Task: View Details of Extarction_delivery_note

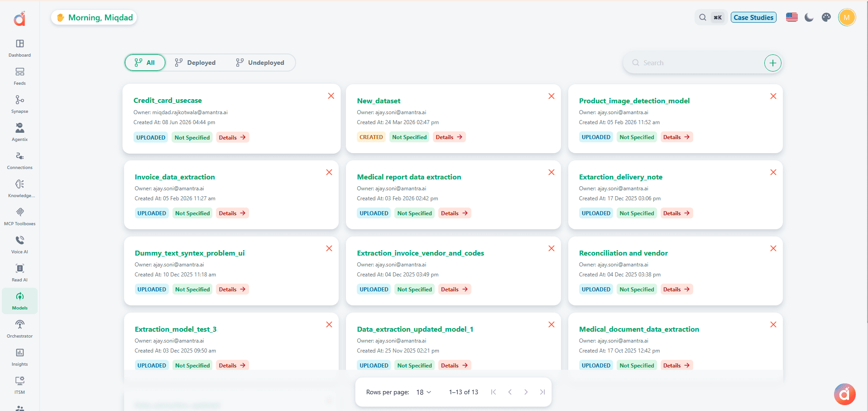Action: [x=676, y=213]
